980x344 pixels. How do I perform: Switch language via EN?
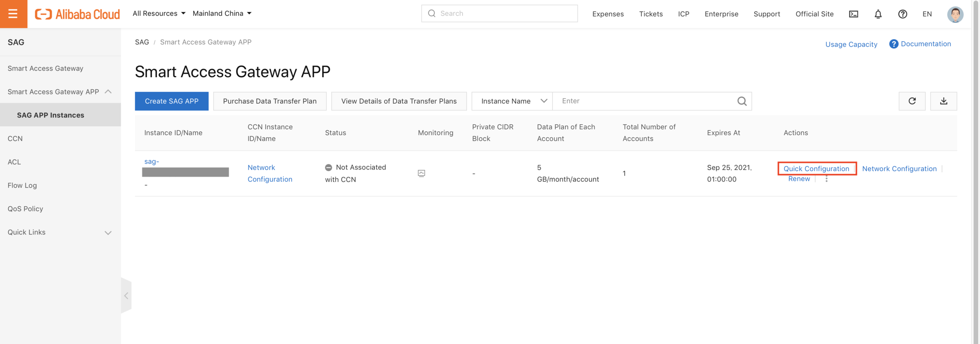click(x=927, y=14)
